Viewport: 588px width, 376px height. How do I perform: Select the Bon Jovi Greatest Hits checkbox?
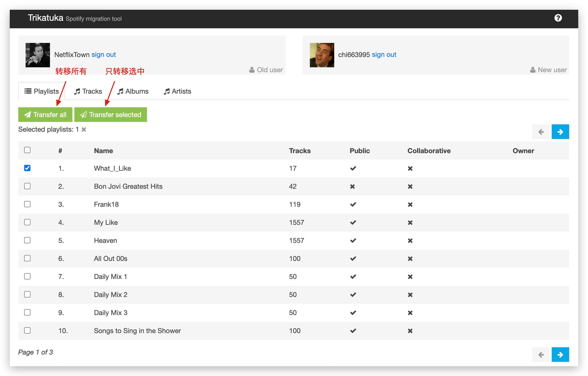(27, 186)
